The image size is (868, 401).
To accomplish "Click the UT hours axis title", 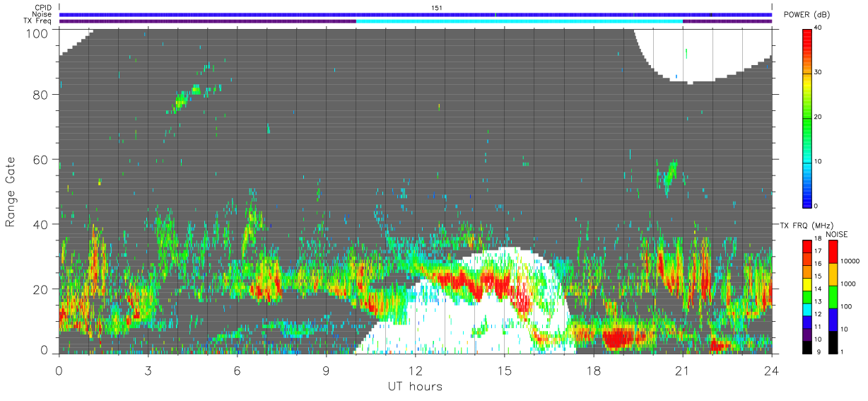I will point(415,387).
